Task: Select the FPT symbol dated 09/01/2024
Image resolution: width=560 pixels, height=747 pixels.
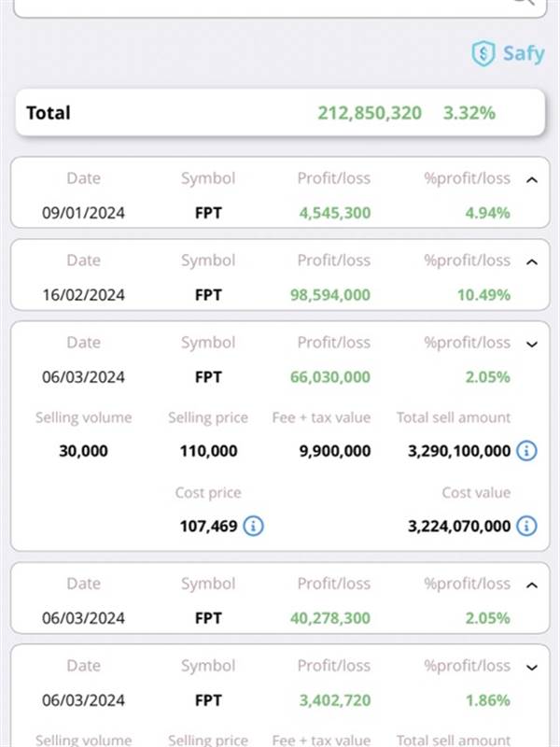Action: point(208,213)
